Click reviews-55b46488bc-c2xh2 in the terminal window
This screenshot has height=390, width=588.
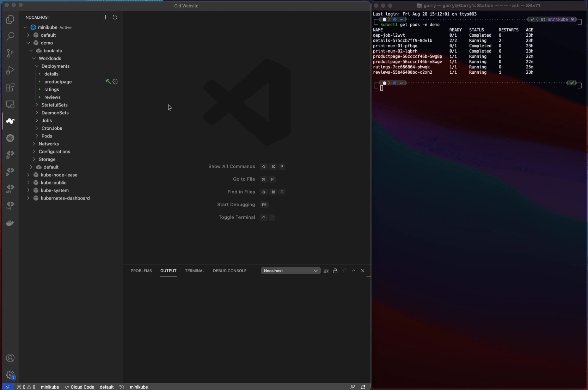(x=403, y=72)
